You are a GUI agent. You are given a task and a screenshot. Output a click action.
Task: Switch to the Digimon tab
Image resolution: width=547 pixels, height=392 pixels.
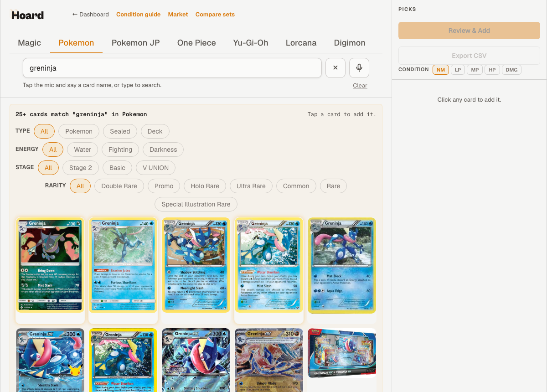click(x=350, y=43)
